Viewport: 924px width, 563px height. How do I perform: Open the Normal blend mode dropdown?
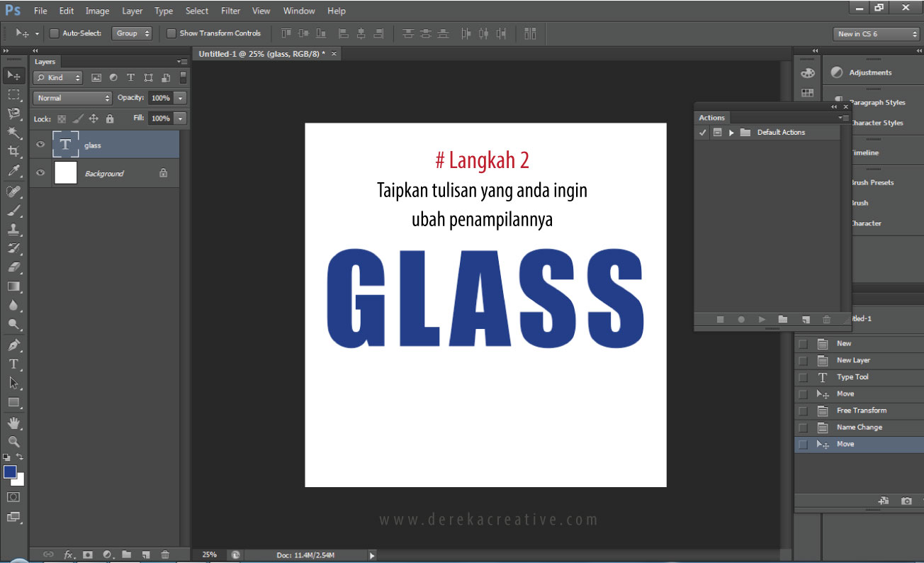[x=73, y=98]
